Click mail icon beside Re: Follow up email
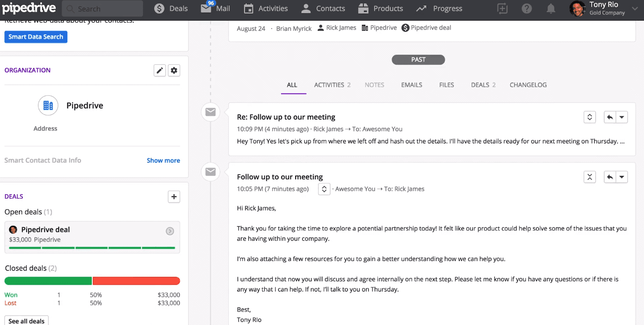 (210, 112)
